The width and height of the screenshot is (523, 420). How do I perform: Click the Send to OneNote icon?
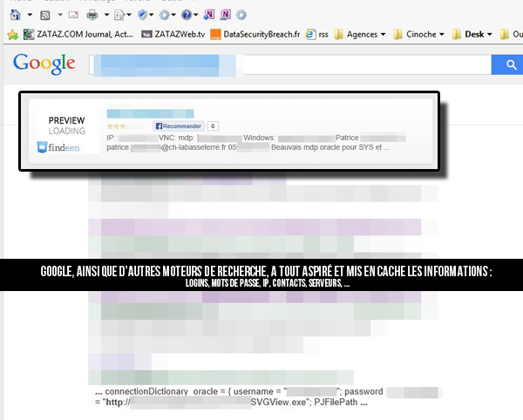pos(209,15)
